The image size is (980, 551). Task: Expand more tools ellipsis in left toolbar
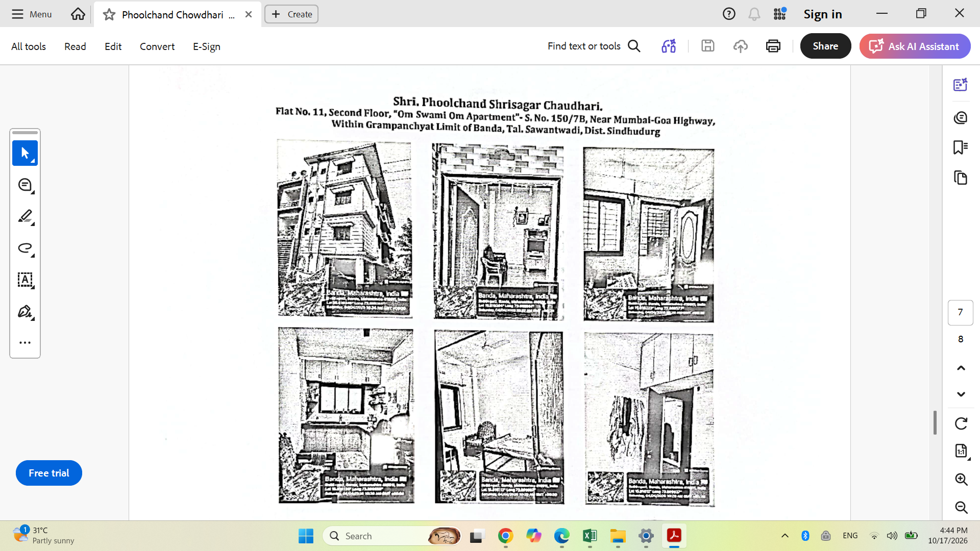point(25,342)
